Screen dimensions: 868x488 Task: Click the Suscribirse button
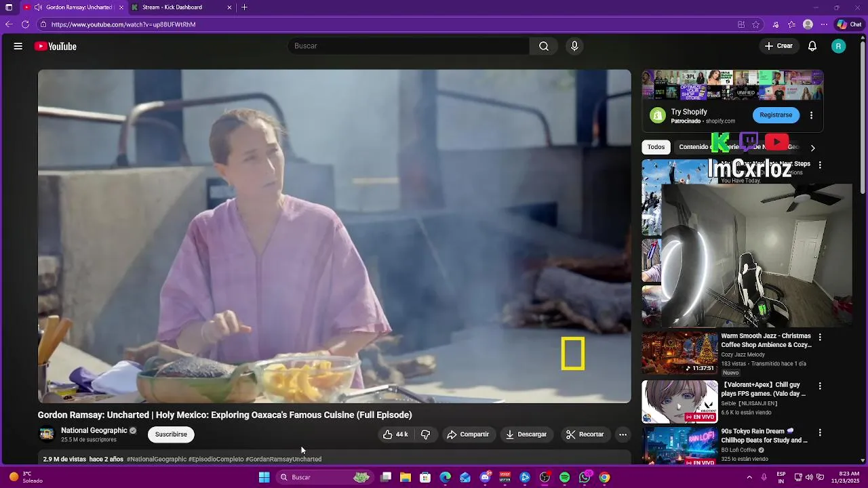coord(171,434)
